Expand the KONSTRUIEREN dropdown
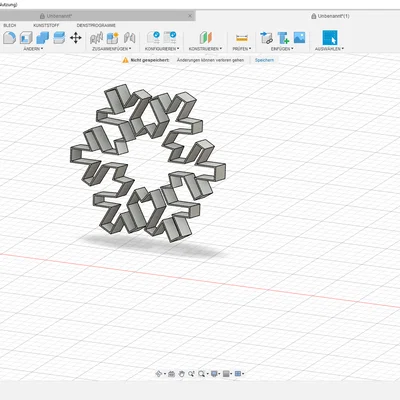The image size is (400, 400). 205,49
